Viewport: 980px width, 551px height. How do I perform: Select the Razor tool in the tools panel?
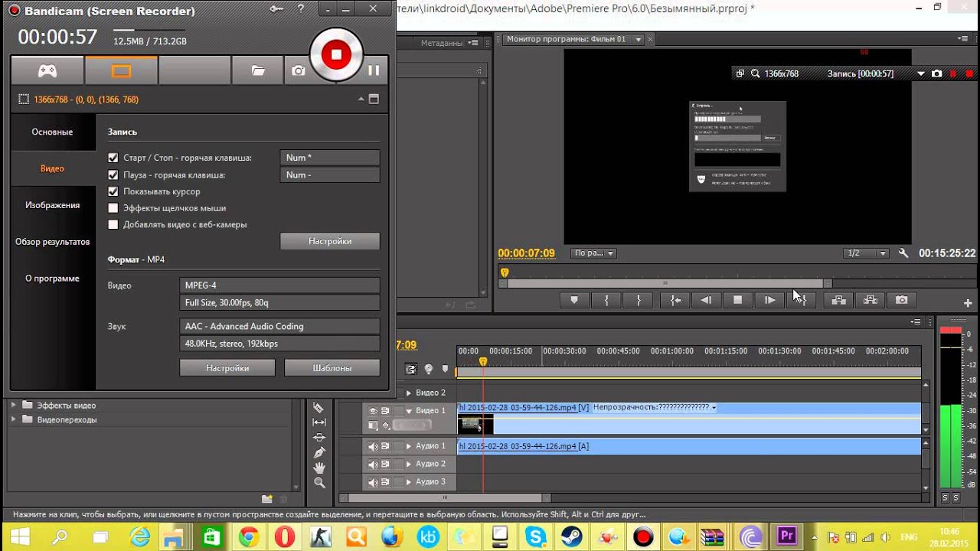(319, 408)
